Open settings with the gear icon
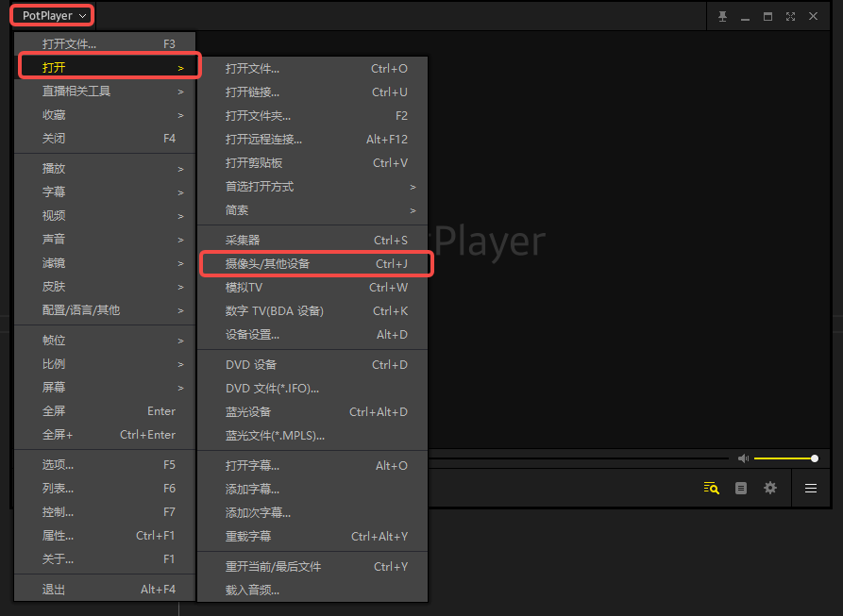This screenshot has height=616, width=843. [x=770, y=488]
